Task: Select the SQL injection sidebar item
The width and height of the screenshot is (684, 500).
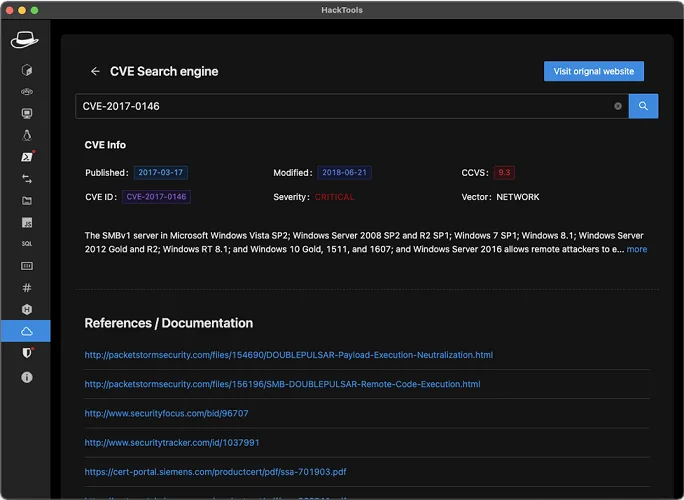Action: click(27, 244)
